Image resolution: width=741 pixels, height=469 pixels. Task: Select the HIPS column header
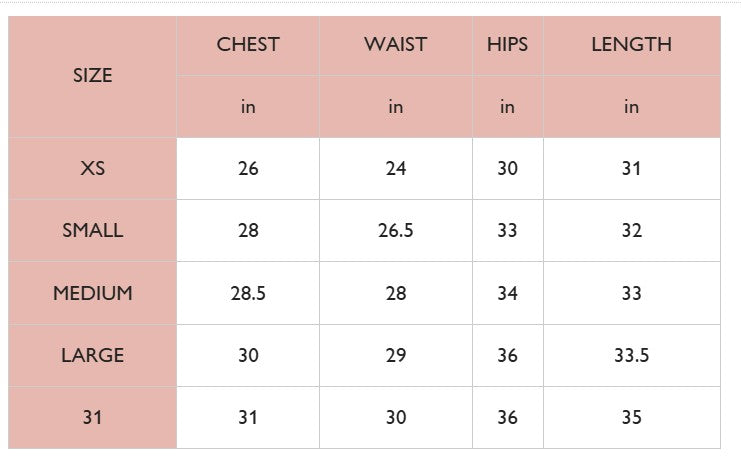point(507,44)
